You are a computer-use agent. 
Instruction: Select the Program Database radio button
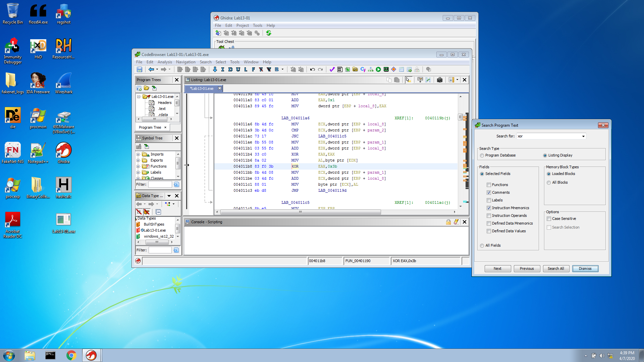[482, 156]
